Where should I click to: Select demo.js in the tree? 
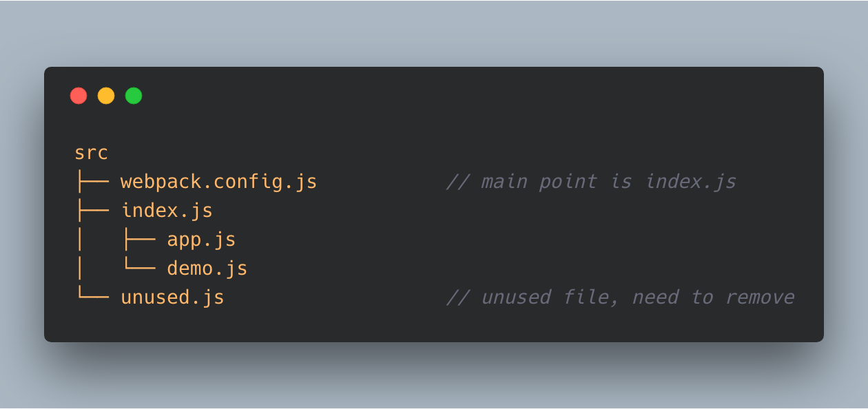(207, 269)
